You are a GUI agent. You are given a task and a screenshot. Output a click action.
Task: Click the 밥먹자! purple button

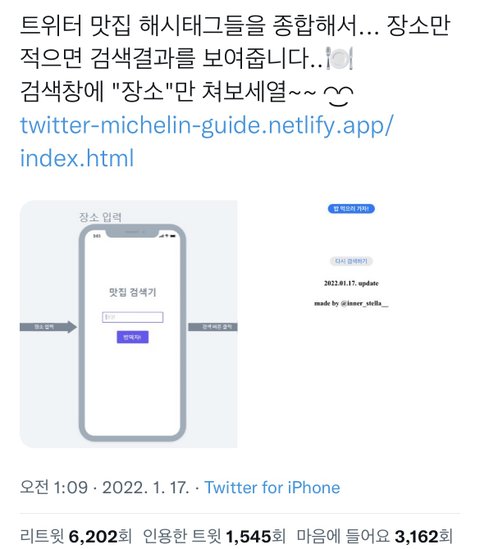tap(133, 337)
